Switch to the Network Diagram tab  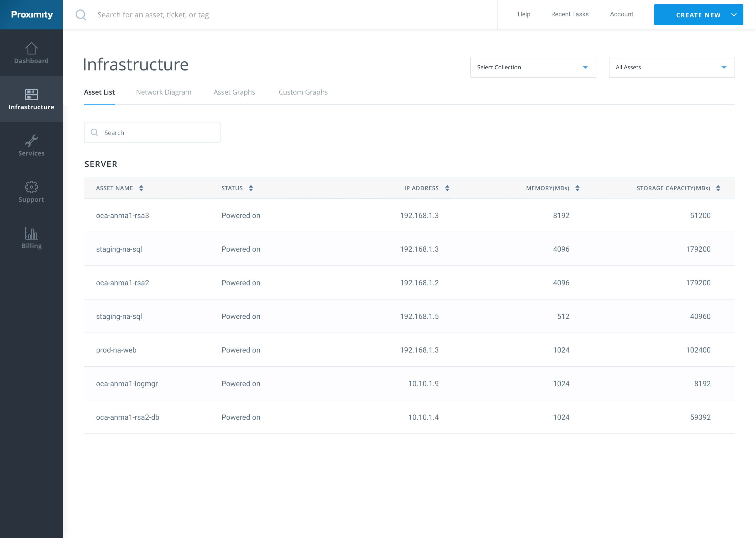pyautogui.click(x=164, y=92)
